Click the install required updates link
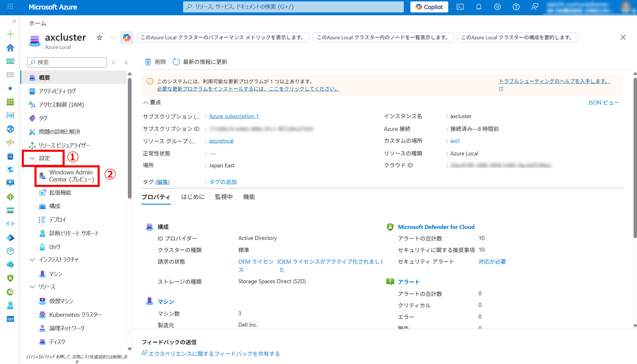Viewport: 637px width, 364px height. (248, 89)
